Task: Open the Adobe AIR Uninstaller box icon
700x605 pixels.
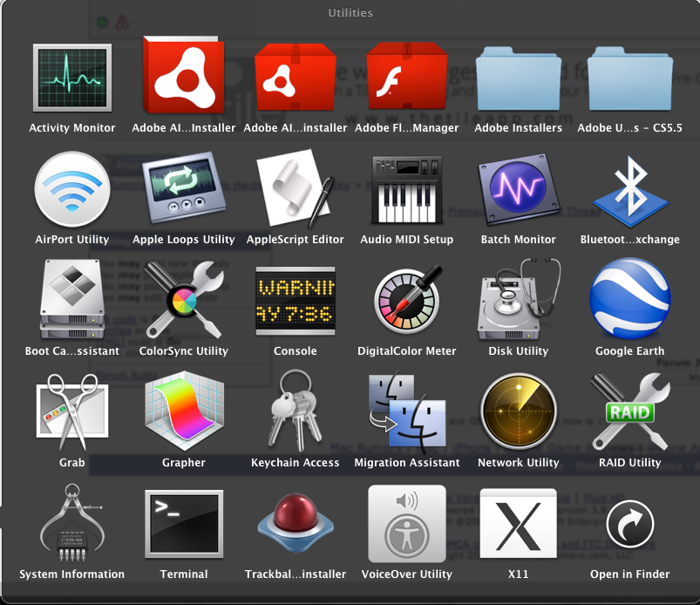Action: pos(296,77)
